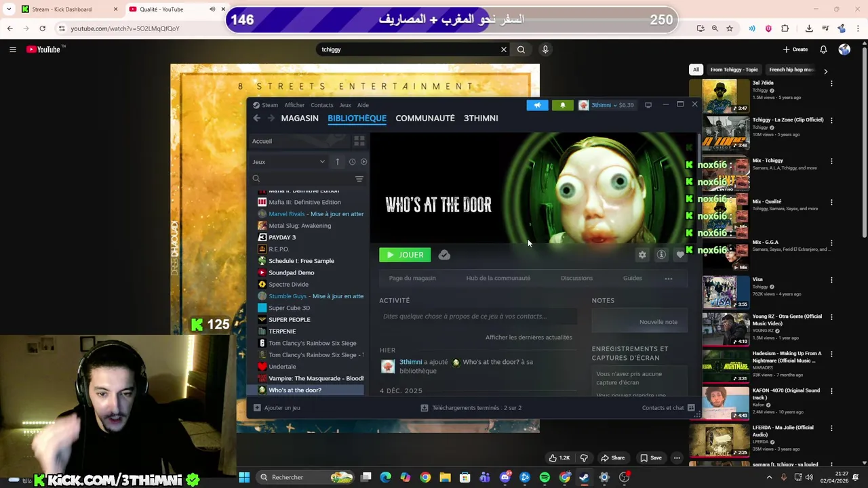
Task: Toggle ready-to-play filter icon
Action: click(x=363, y=162)
